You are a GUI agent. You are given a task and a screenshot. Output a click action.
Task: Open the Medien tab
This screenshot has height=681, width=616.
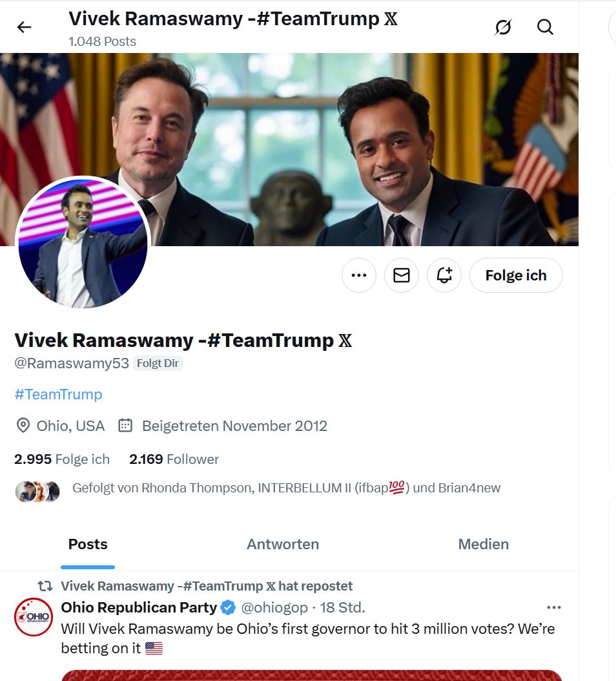point(483,544)
